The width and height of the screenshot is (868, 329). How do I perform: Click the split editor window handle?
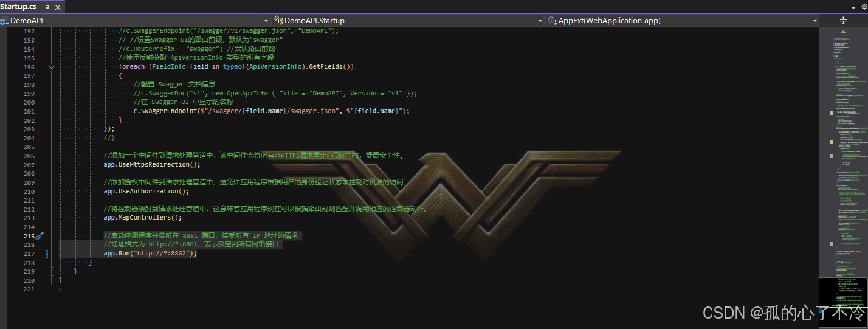tap(843, 21)
